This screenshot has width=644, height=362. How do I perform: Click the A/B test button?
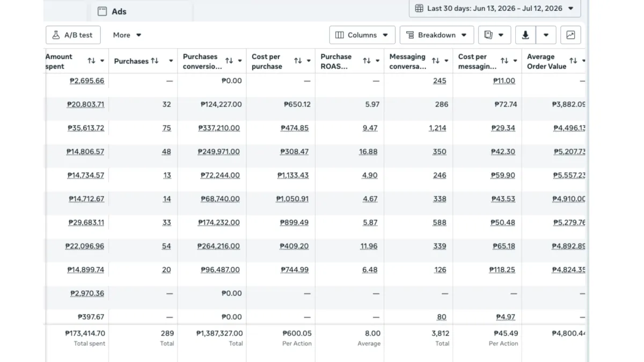click(x=72, y=35)
